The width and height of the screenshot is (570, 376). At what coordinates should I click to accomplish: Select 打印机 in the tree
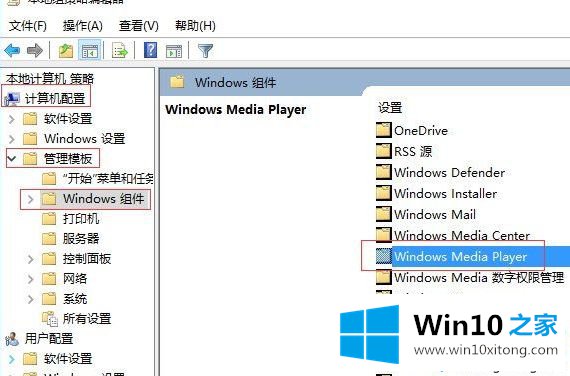pyautogui.click(x=81, y=219)
